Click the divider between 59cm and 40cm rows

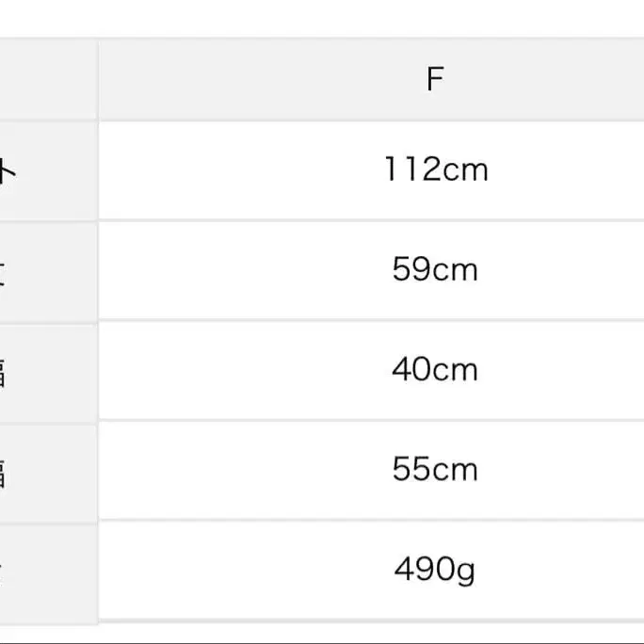click(x=371, y=321)
